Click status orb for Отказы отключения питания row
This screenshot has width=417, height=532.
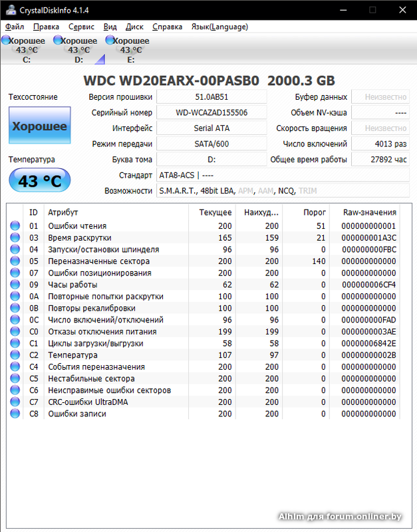tap(15, 331)
